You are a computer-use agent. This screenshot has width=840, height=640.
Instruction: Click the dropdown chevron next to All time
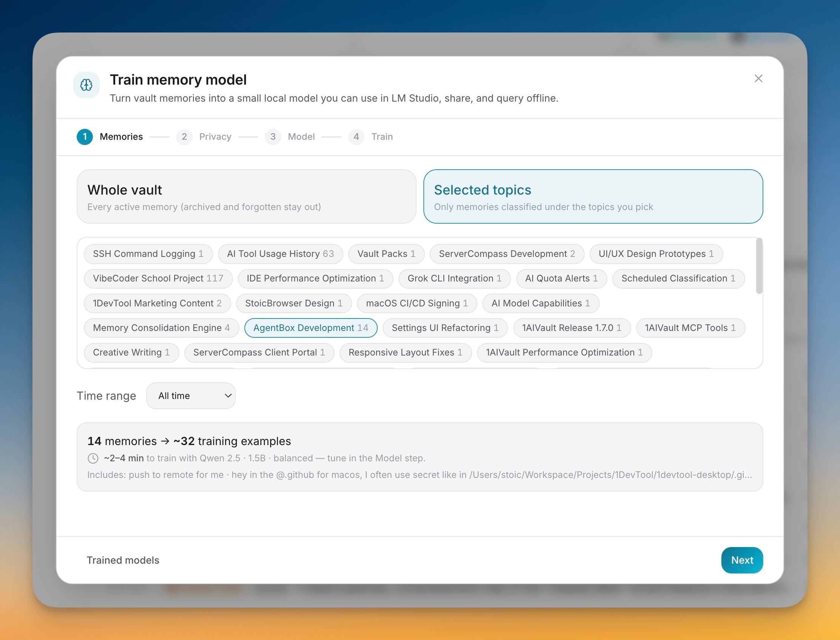tap(228, 396)
